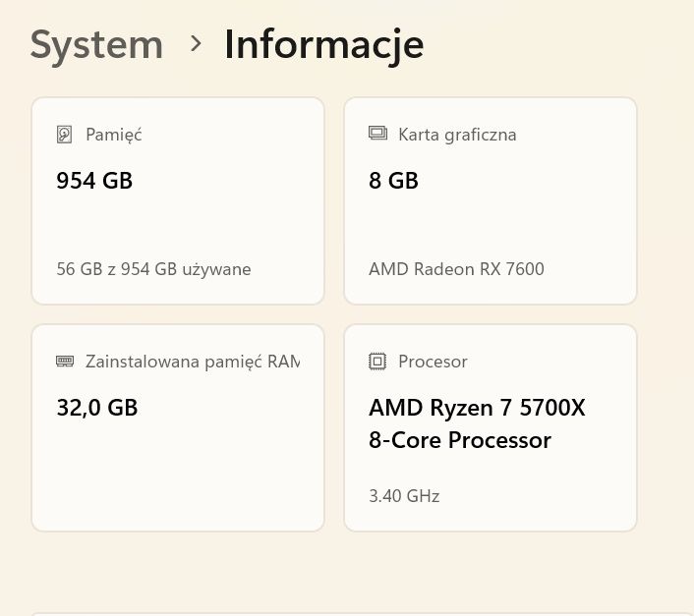The width and height of the screenshot is (694, 616).
Task: Click the 8 GB graphics memory value
Action: (393, 181)
